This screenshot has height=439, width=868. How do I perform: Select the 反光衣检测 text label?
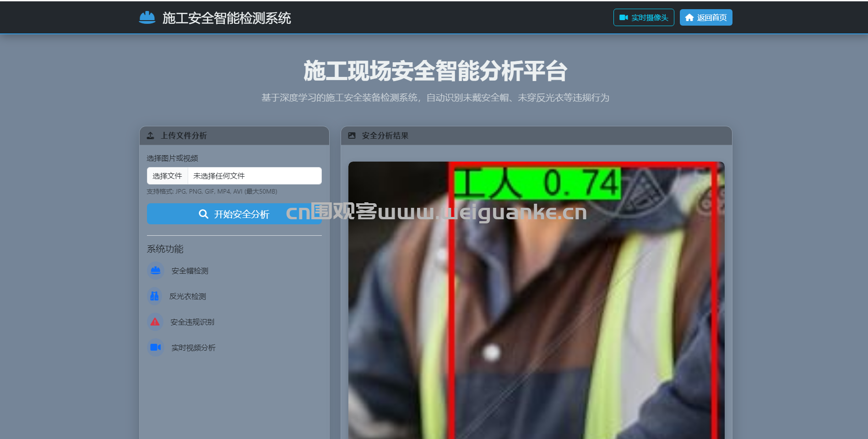(x=188, y=297)
